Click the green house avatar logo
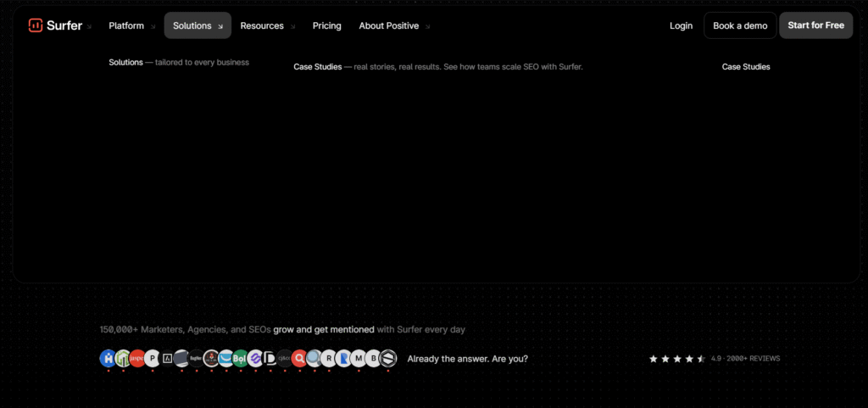This screenshot has width=868, height=408. click(122, 358)
